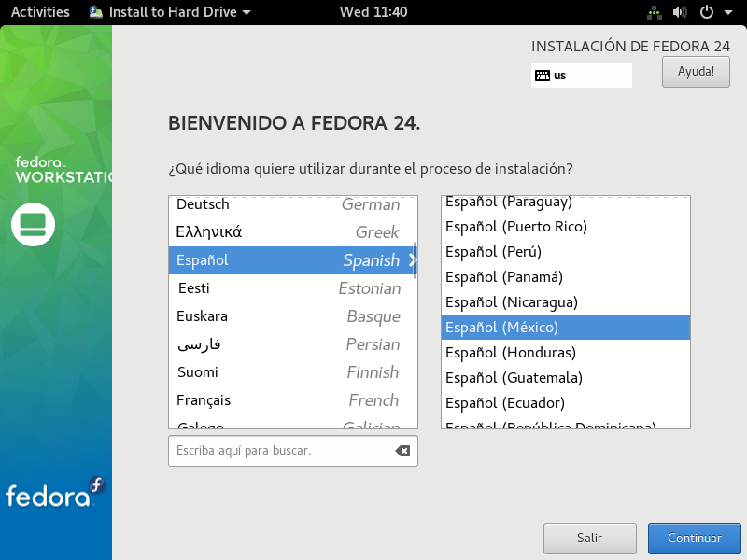Choose Español (Panamá) locale
Viewport: 747px width, 560px height.
click(x=566, y=277)
